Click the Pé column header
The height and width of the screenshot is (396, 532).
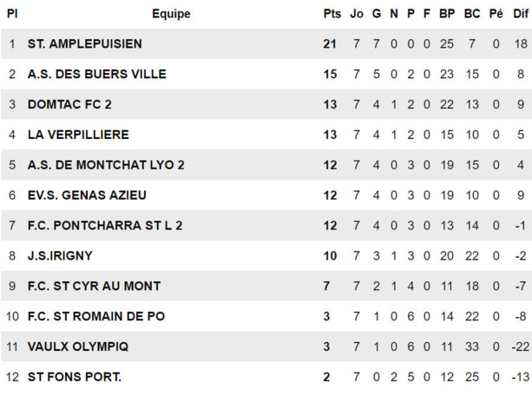(x=496, y=14)
